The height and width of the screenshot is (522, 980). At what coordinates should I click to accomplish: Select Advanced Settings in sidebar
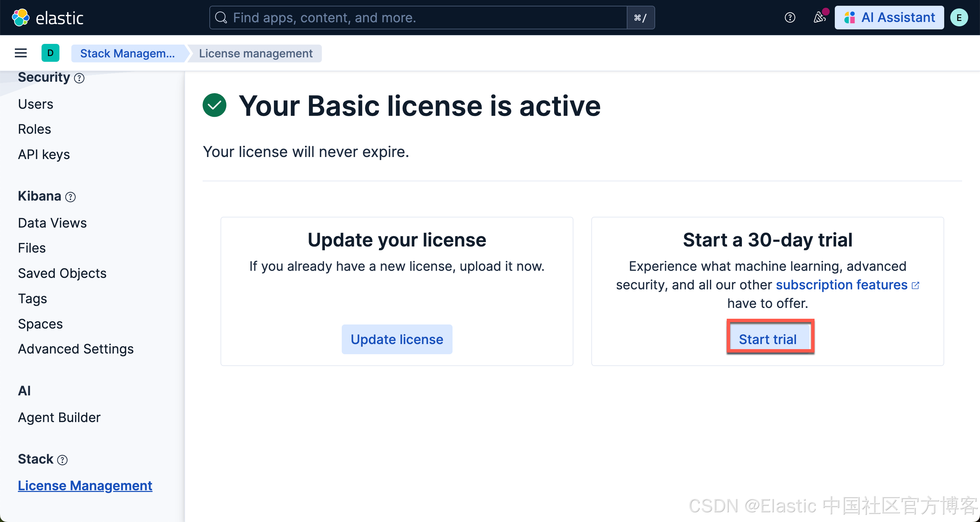click(76, 349)
